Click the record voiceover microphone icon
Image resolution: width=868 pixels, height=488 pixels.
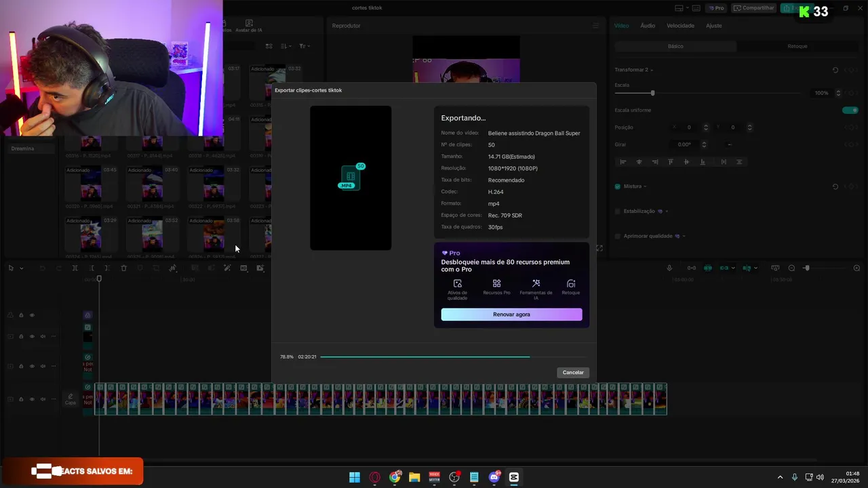(x=669, y=268)
